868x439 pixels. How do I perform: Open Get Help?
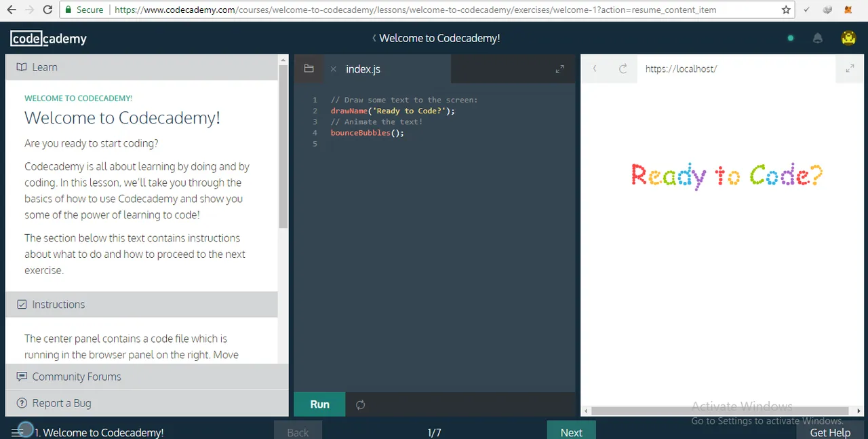(830, 430)
